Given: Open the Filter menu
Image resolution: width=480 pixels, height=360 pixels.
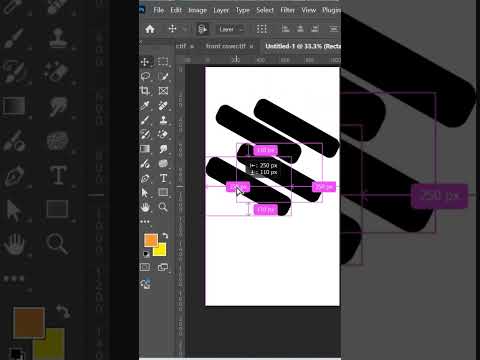Looking at the screenshot, I should coord(288,10).
